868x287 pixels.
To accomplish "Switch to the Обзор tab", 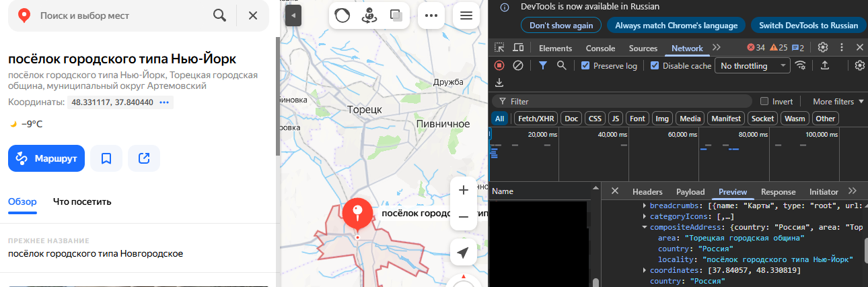I will click(x=22, y=201).
